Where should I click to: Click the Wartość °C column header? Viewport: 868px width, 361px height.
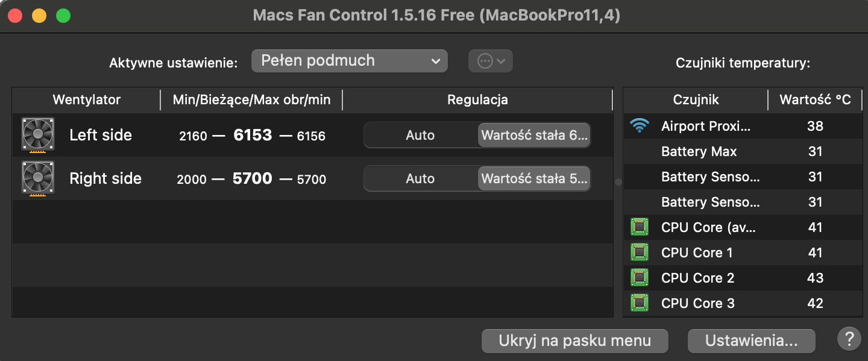[815, 100]
